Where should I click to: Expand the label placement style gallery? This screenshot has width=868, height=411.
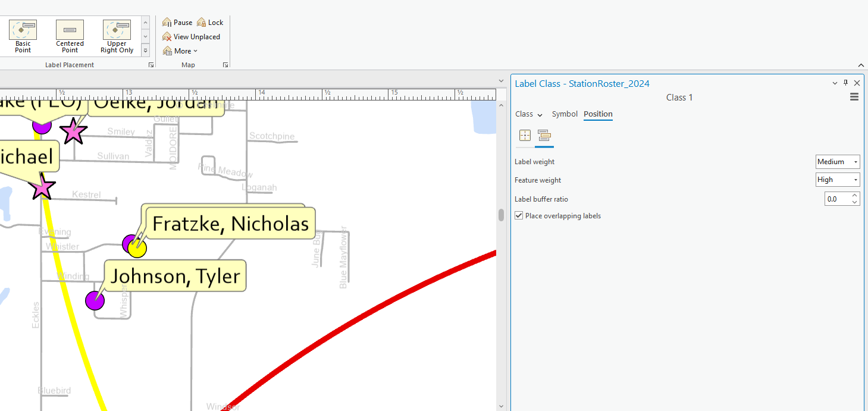coord(145,51)
